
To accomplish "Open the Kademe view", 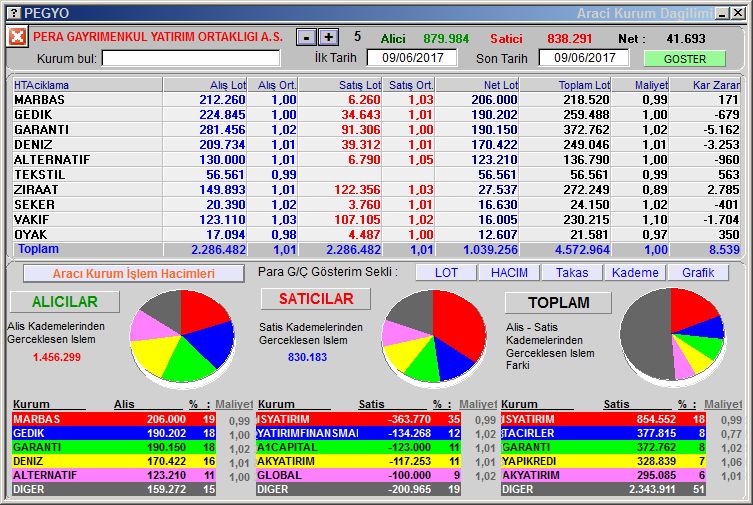I will [635, 273].
